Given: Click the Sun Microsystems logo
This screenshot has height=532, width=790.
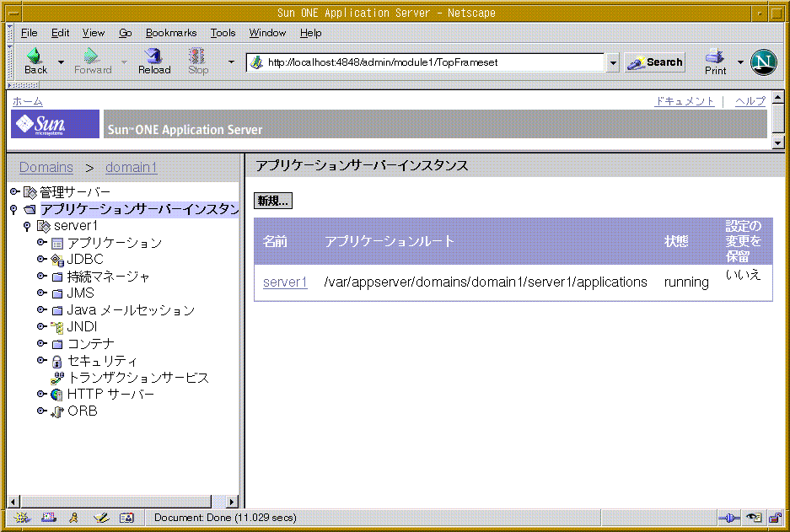Looking at the screenshot, I should tap(55, 124).
